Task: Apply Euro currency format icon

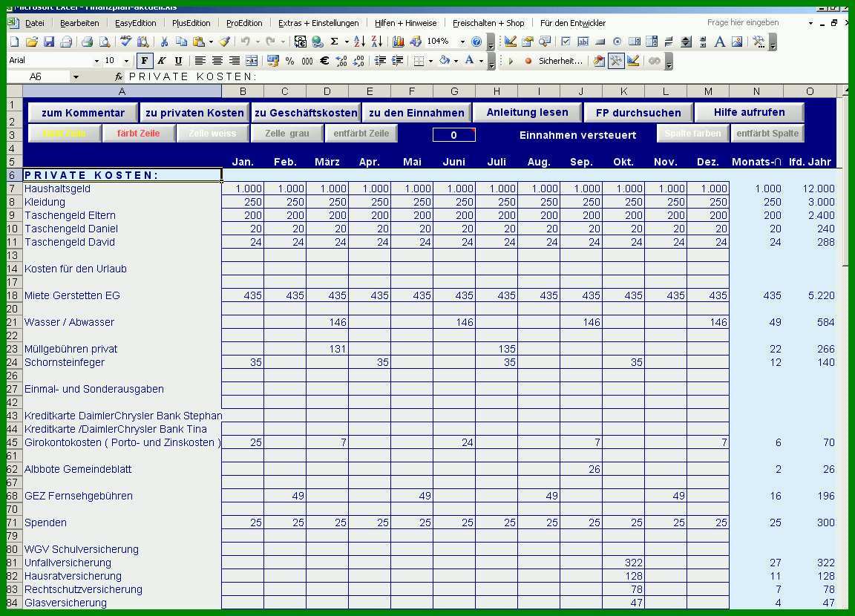Action: click(324, 61)
